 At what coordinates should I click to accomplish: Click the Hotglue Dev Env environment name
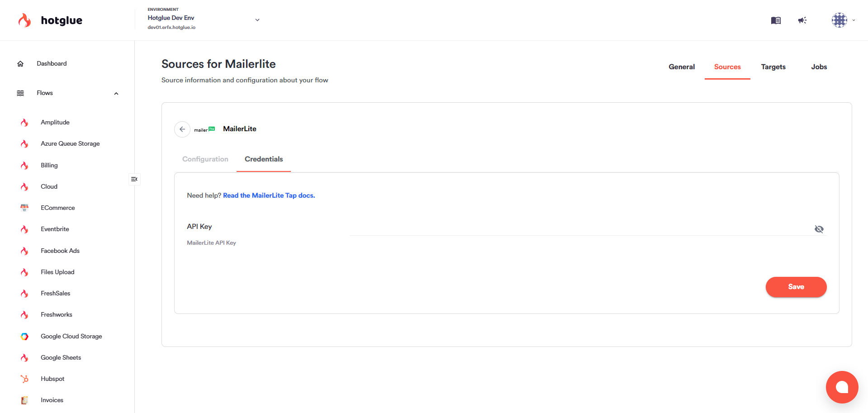click(x=171, y=18)
